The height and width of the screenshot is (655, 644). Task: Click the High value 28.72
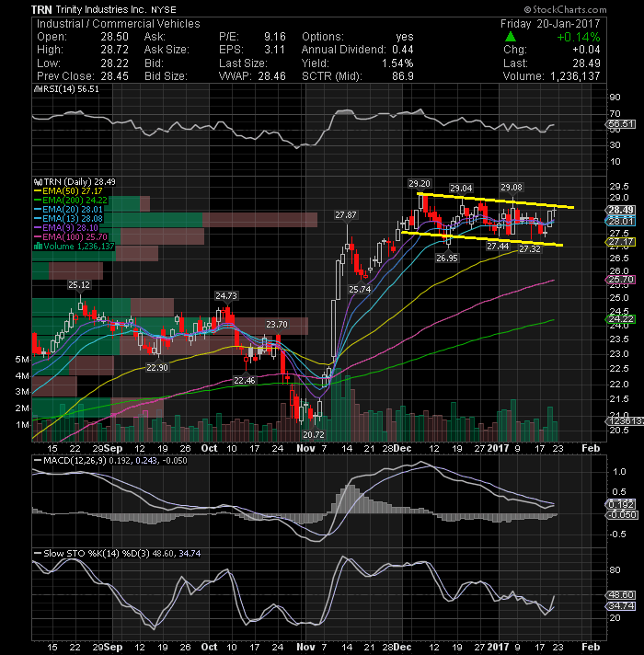click(x=114, y=50)
